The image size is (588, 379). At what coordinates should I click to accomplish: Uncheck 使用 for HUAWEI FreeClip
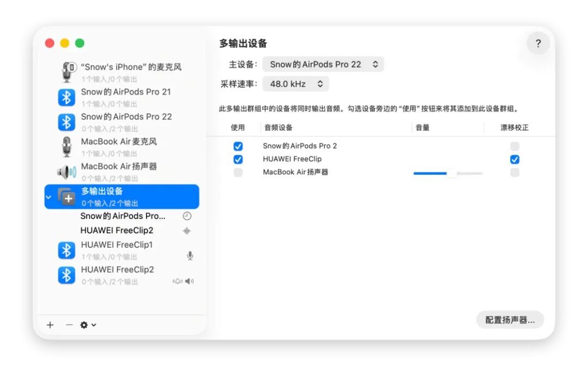238,160
